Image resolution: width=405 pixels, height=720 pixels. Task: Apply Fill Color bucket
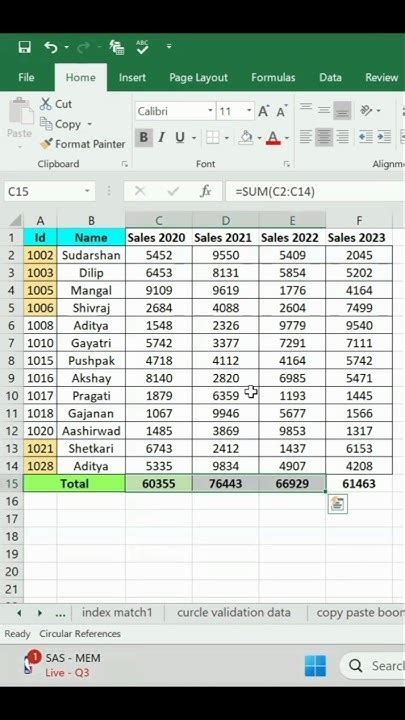coord(247,137)
